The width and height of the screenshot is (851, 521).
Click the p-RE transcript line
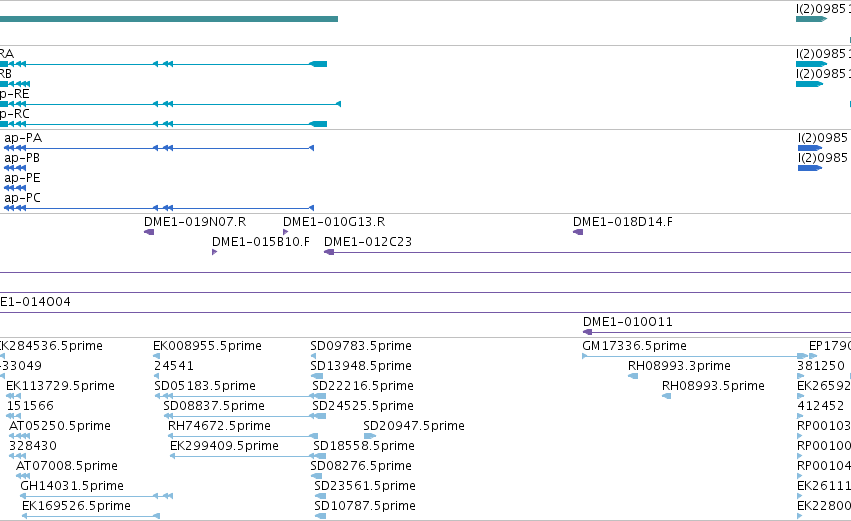pyautogui.click(x=170, y=104)
